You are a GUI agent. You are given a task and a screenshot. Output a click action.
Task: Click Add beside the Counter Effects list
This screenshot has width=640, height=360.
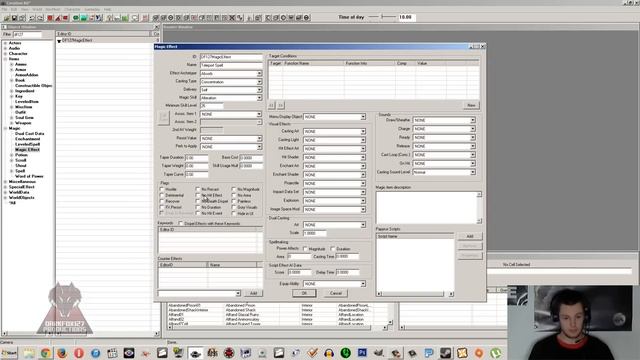(253, 293)
